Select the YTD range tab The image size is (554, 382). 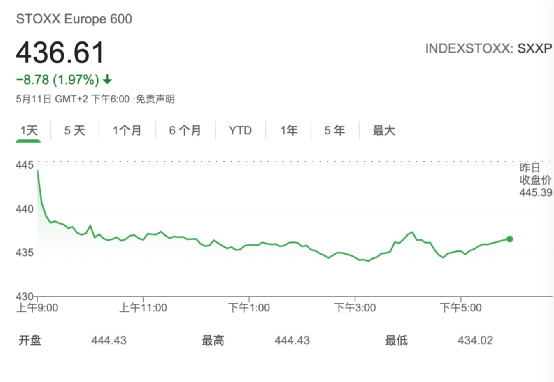pos(240,131)
